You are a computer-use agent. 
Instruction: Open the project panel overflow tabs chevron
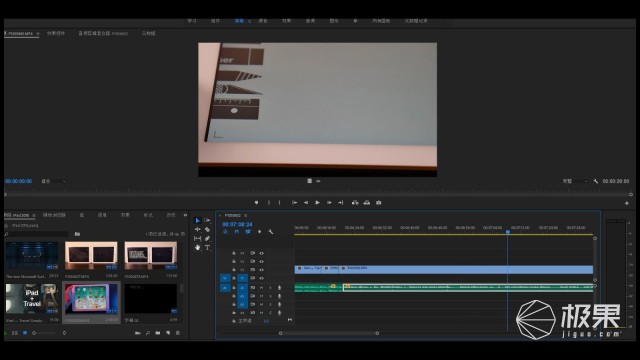pos(185,215)
